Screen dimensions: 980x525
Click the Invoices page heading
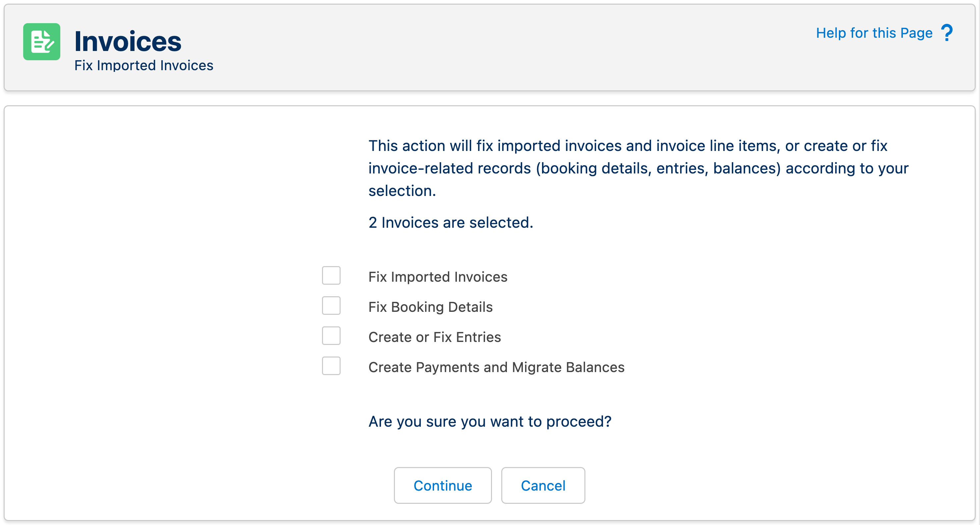pos(128,41)
